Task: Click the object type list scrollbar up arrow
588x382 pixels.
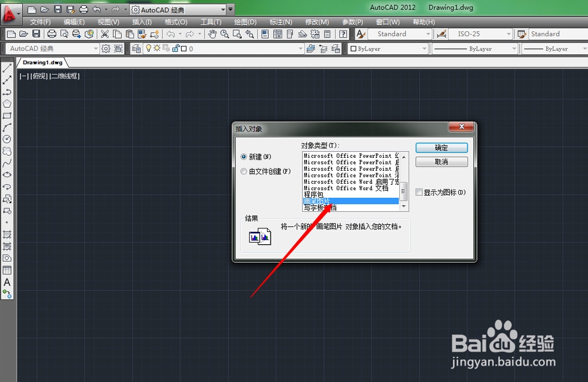Action: 403,157
